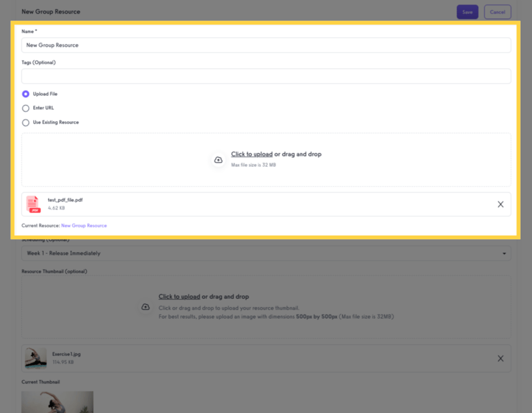Click the Current Thumbnail image preview
Screen dimensions: 532x413
pyautogui.click(x=57, y=402)
